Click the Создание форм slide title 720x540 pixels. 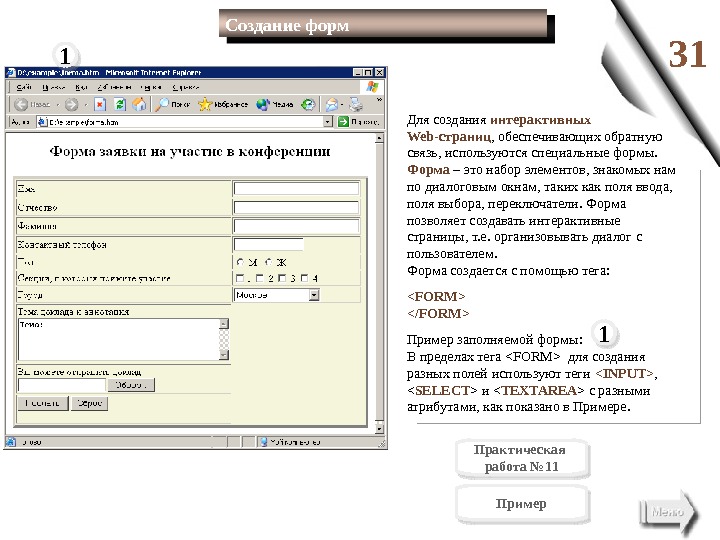click(x=287, y=25)
